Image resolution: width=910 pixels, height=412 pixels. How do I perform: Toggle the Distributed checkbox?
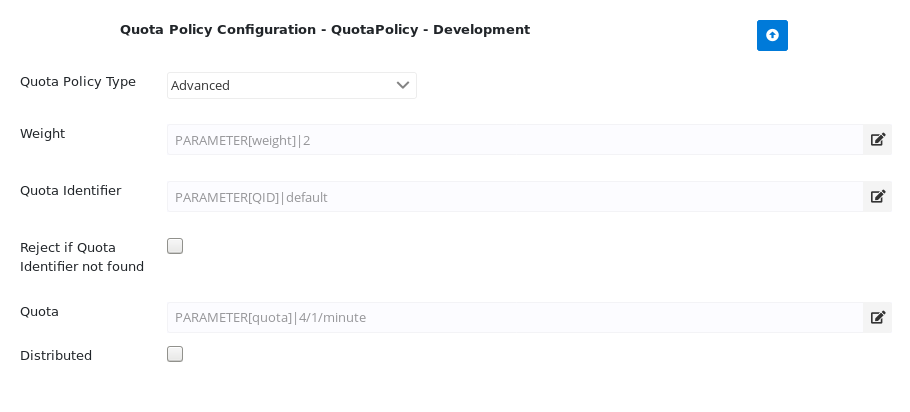(175, 354)
